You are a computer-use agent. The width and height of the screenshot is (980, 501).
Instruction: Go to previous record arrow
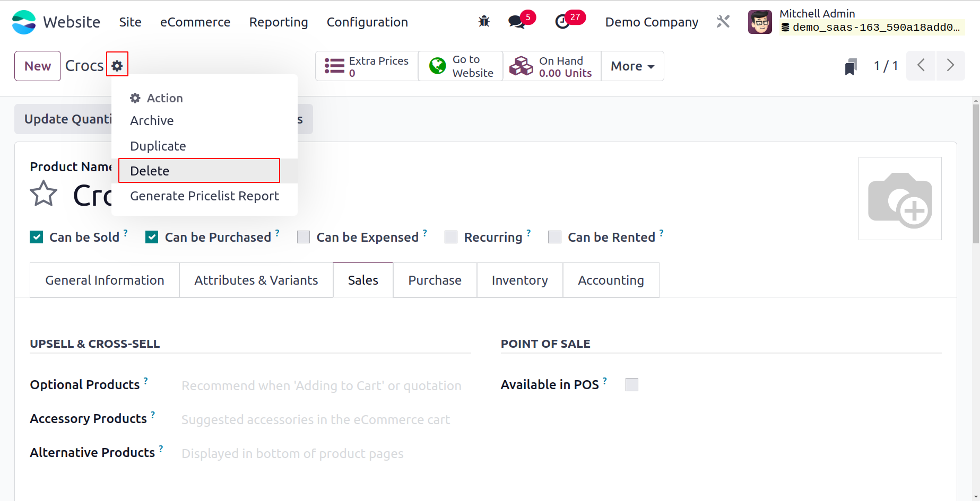921,66
